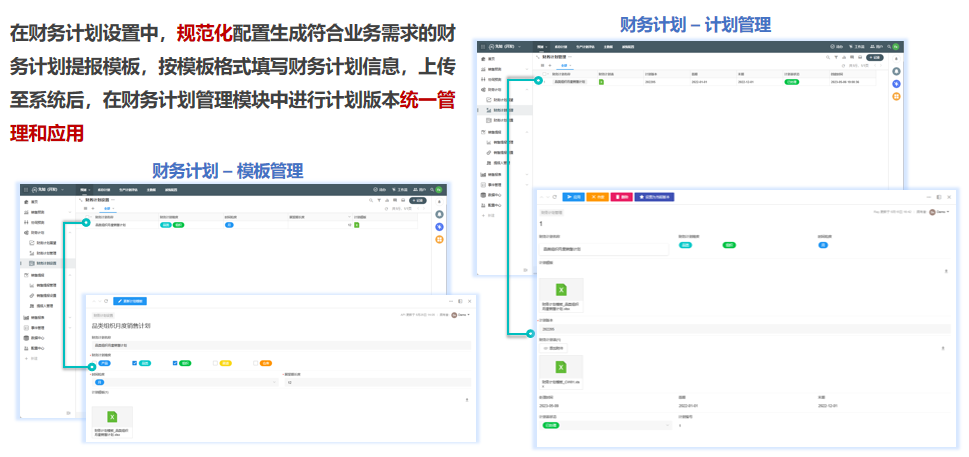
Task: Toggle header select-all checkbox in plan management table
Action: coord(544,73)
